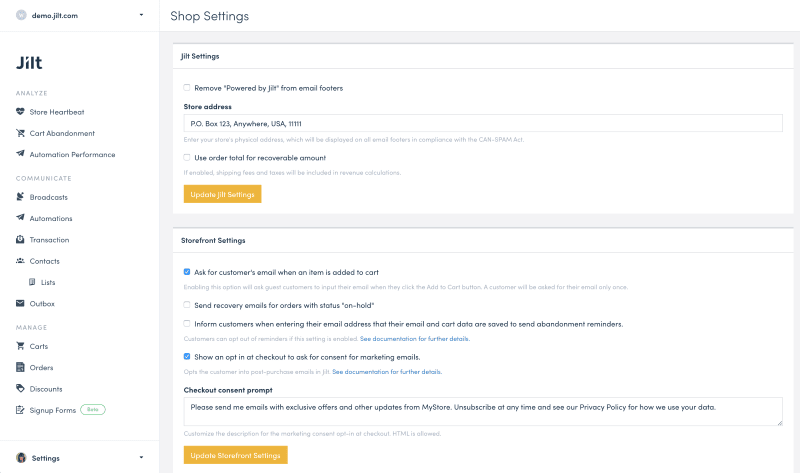This screenshot has height=473, width=800.
Task: Click the Store address input field
Action: [x=483, y=123]
